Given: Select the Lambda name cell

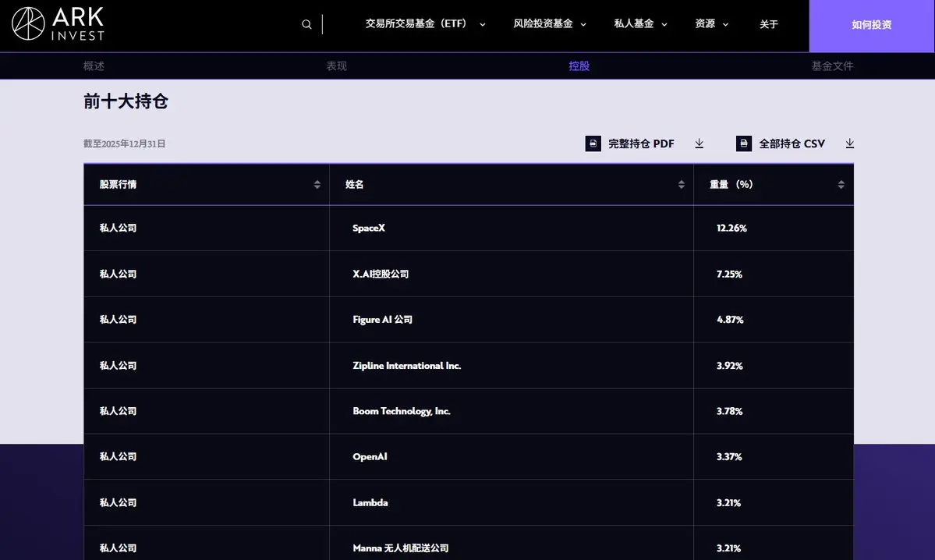Looking at the screenshot, I should [512, 503].
